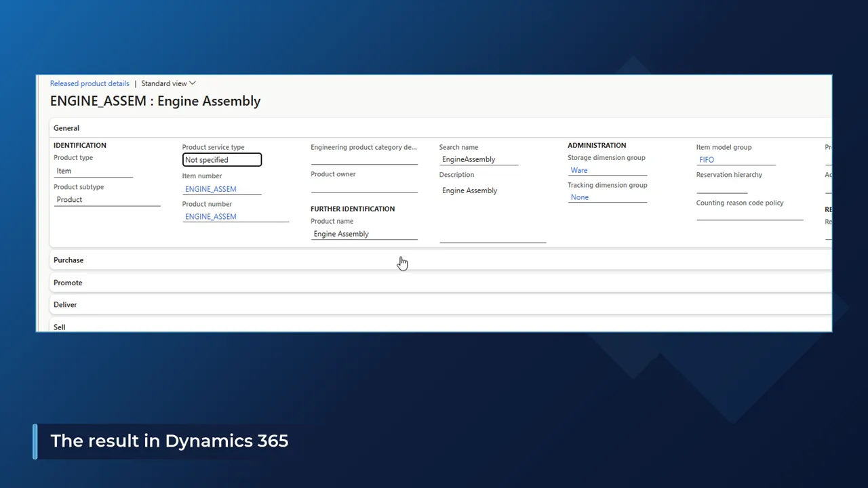Expand the Promote fasttab
Viewport: 868px width, 488px height.
point(441,282)
